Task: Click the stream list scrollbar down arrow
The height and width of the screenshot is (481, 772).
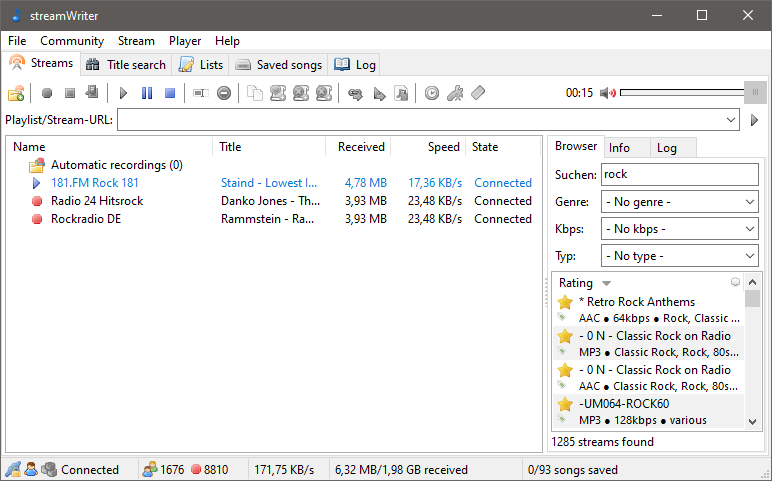Action: [x=752, y=421]
